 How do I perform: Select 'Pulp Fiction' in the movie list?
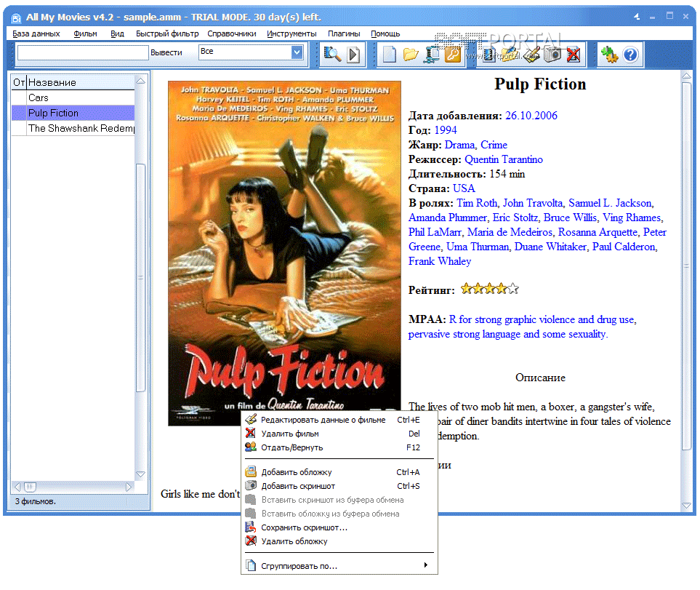tap(73, 113)
